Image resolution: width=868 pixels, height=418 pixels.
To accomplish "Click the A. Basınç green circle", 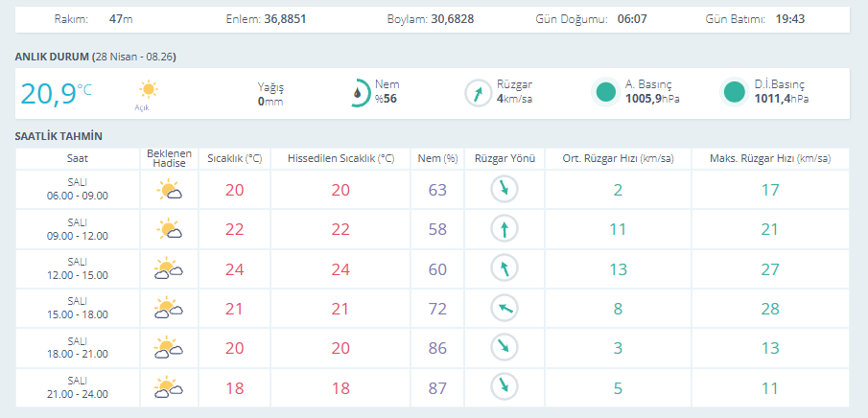I will click(x=605, y=93).
